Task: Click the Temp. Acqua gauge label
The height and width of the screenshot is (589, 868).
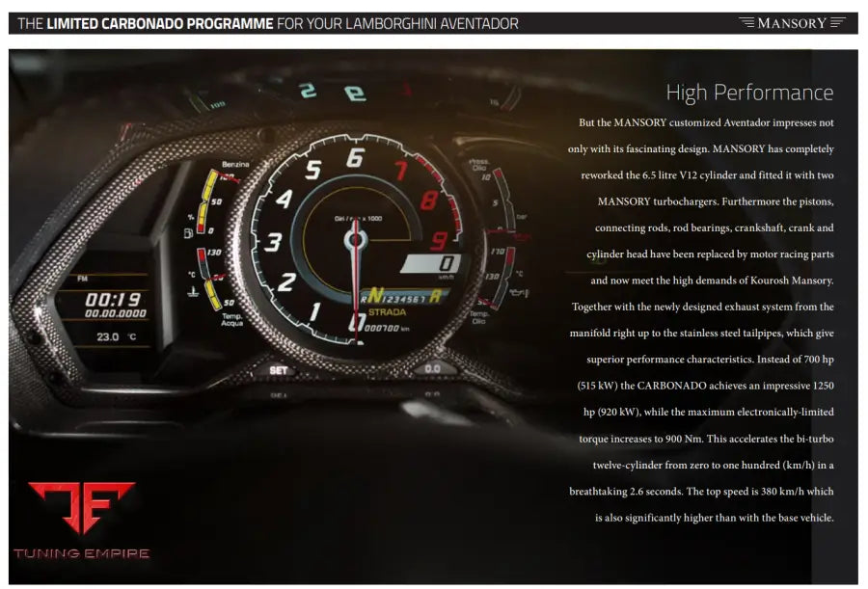Action: point(231,319)
